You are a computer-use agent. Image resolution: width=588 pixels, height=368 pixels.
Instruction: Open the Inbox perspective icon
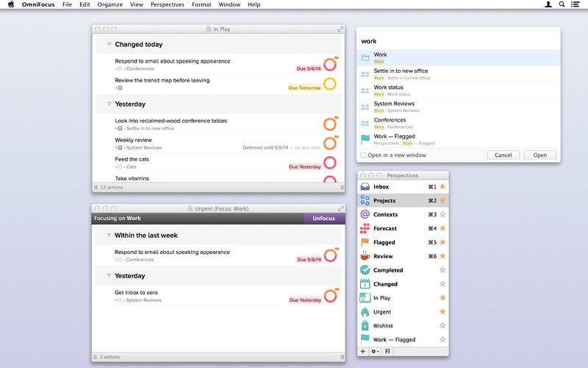click(365, 187)
